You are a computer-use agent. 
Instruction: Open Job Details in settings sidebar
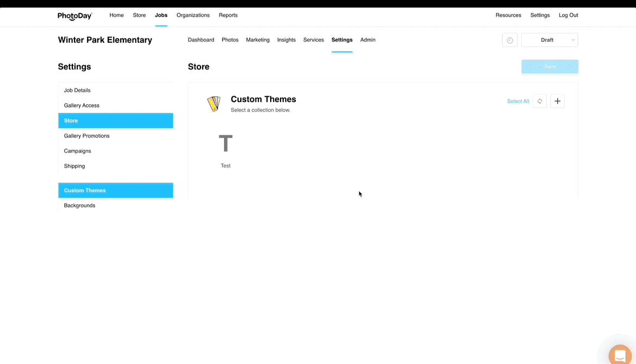point(116,90)
